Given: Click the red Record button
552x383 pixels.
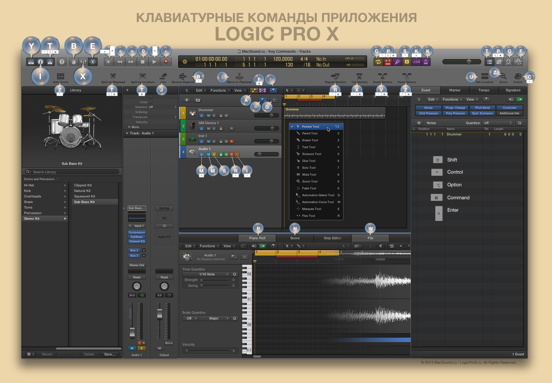Looking at the screenshot, I should [166, 62].
